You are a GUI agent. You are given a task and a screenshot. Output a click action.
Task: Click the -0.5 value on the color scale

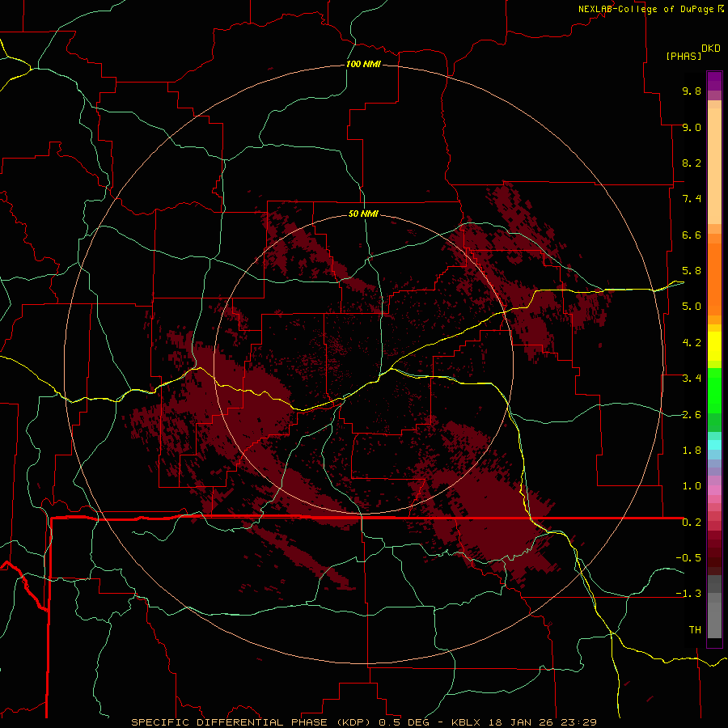(x=688, y=557)
